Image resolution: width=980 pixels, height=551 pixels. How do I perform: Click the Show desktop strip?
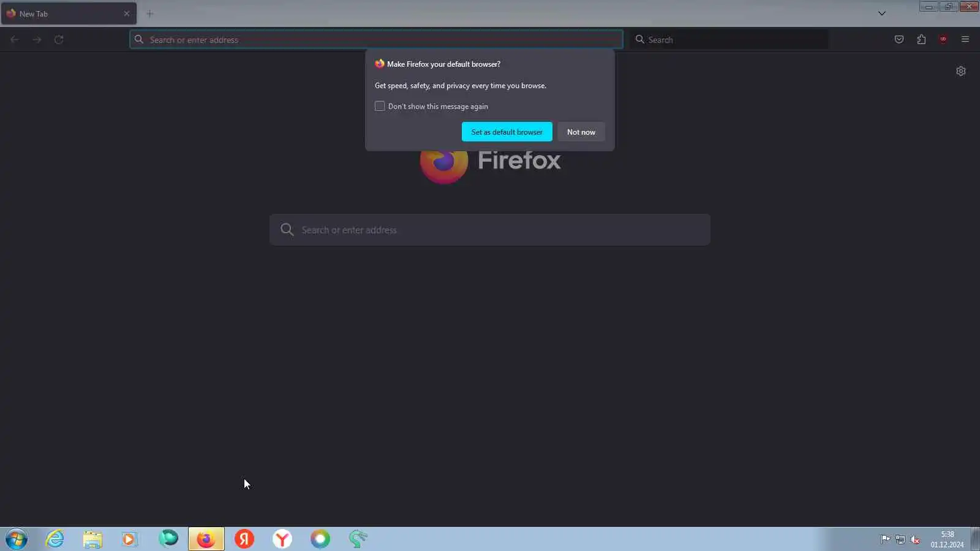pos(975,539)
